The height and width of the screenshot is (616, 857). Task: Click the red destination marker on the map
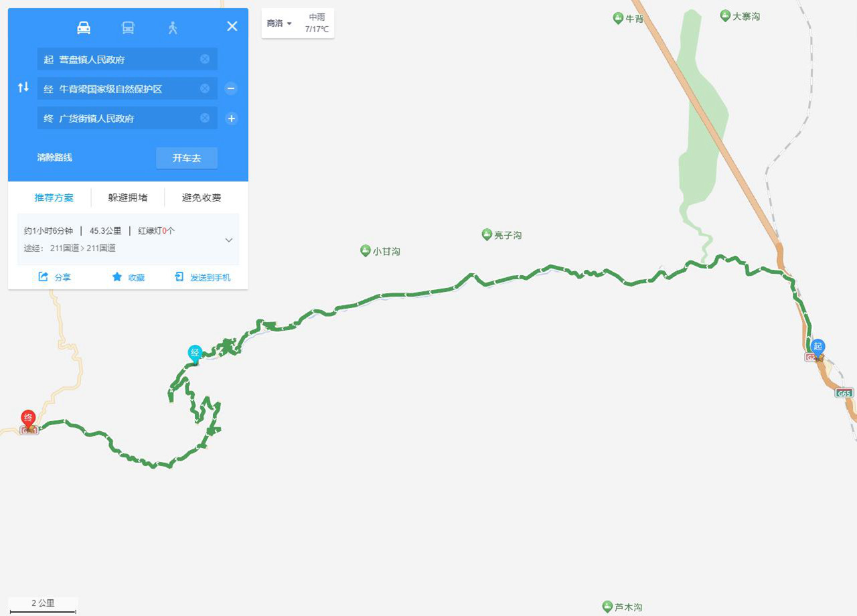(28, 419)
